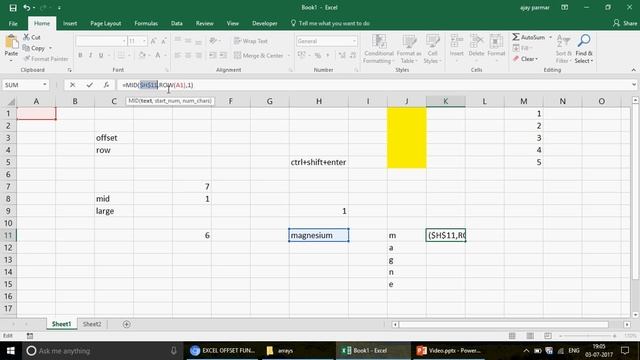Screen dimensions: 640x360
Task: Open the Chrome EXCEL OFFSET taskbar item
Action: point(223,351)
